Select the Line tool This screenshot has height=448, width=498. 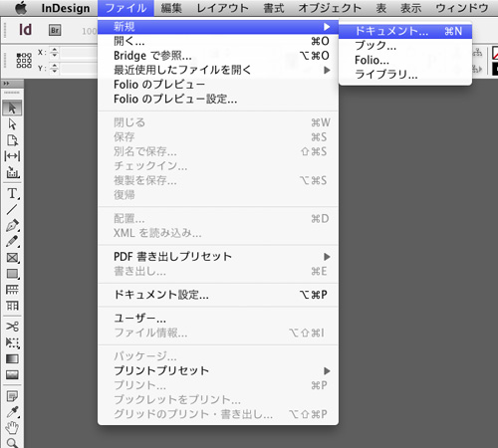point(12,209)
